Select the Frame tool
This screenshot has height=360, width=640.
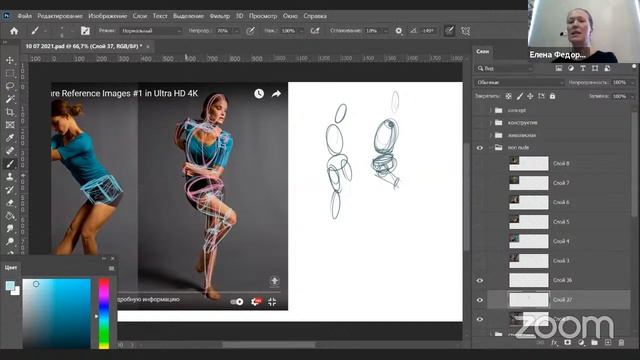pyautogui.click(x=10, y=125)
